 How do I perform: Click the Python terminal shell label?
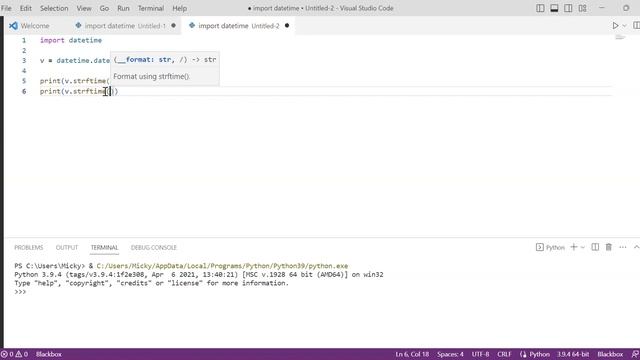(x=550, y=247)
